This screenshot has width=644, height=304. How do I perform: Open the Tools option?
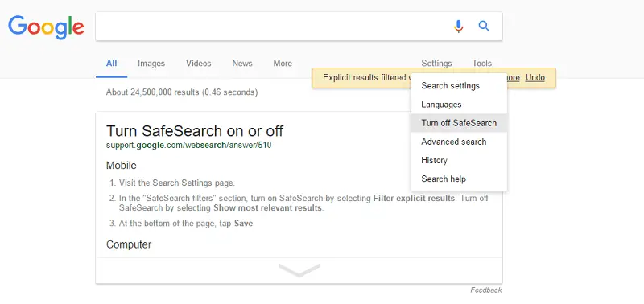pyautogui.click(x=481, y=64)
